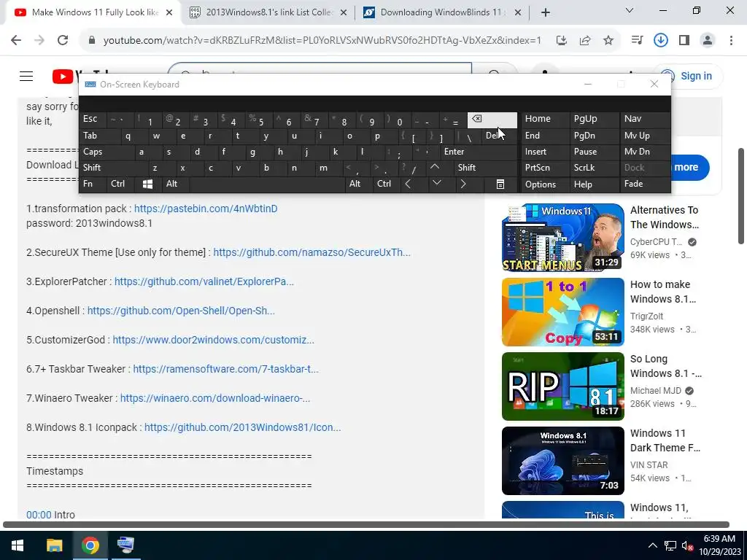Open the 7+ Taskbar Tweaker link

pos(226,369)
